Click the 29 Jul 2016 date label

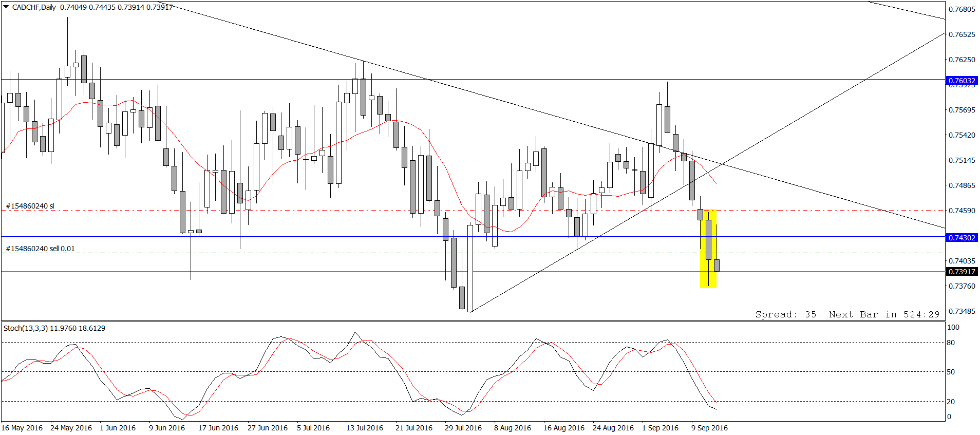(463, 428)
